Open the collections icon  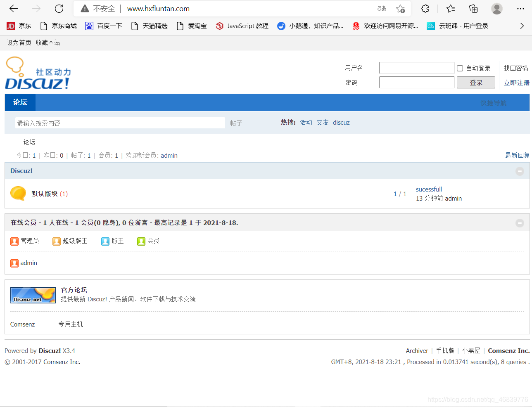pos(473,9)
